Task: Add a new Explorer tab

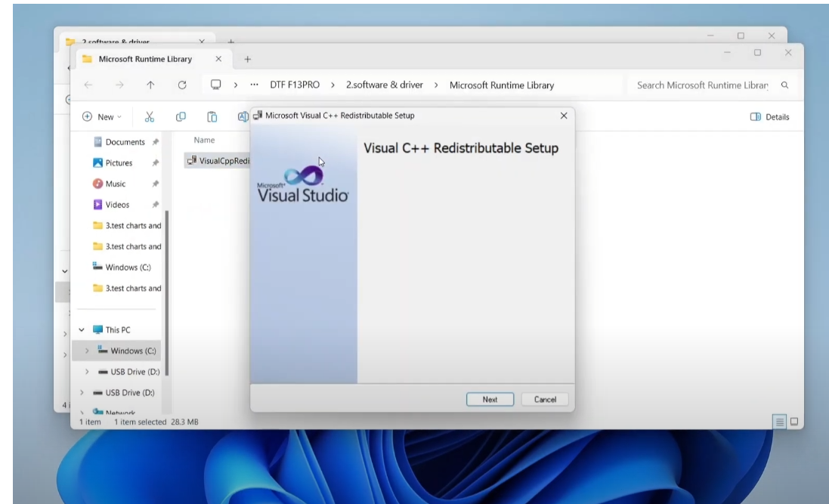Action: (x=247, y=59)
